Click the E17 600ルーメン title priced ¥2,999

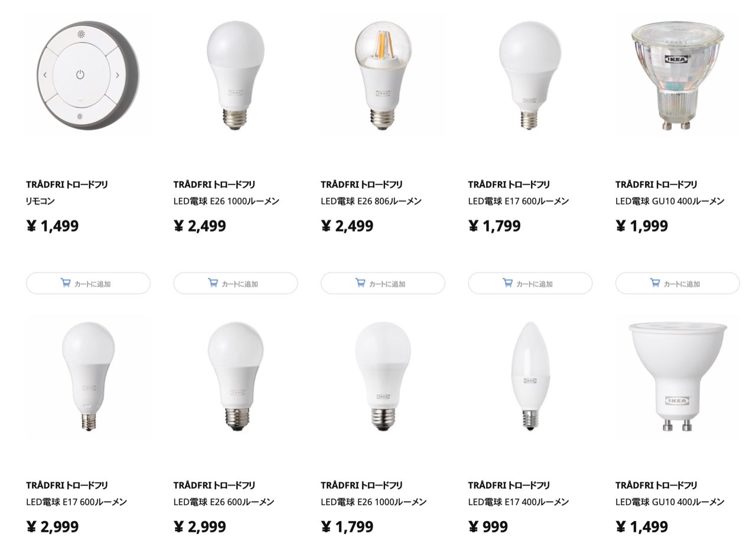(x=76, y=502)
